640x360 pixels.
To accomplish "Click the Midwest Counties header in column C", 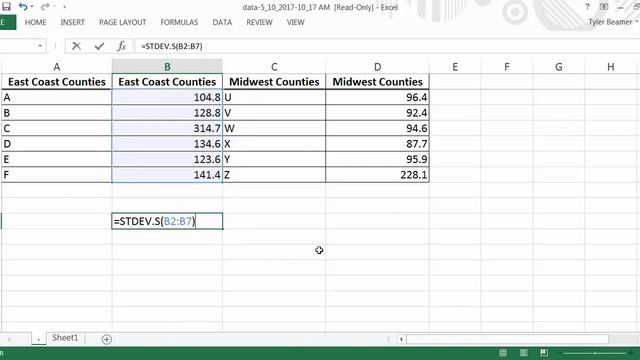I will pyautogui.click(x=274, y=82).
